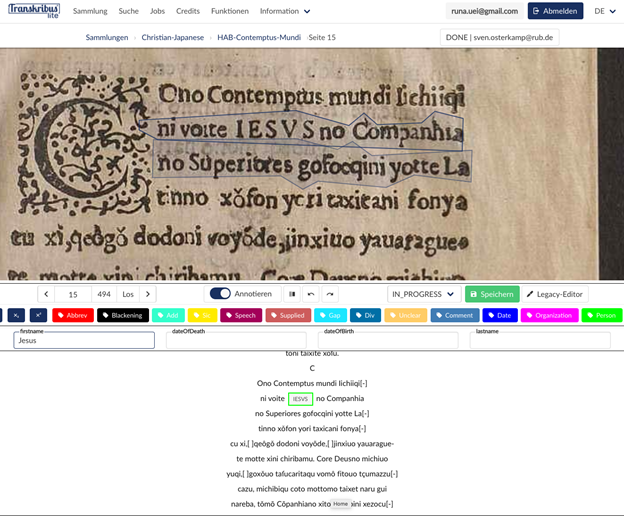This screenshot has width=624, height=516.
Task: Open the DE language selector
Action: coord(605,11)
